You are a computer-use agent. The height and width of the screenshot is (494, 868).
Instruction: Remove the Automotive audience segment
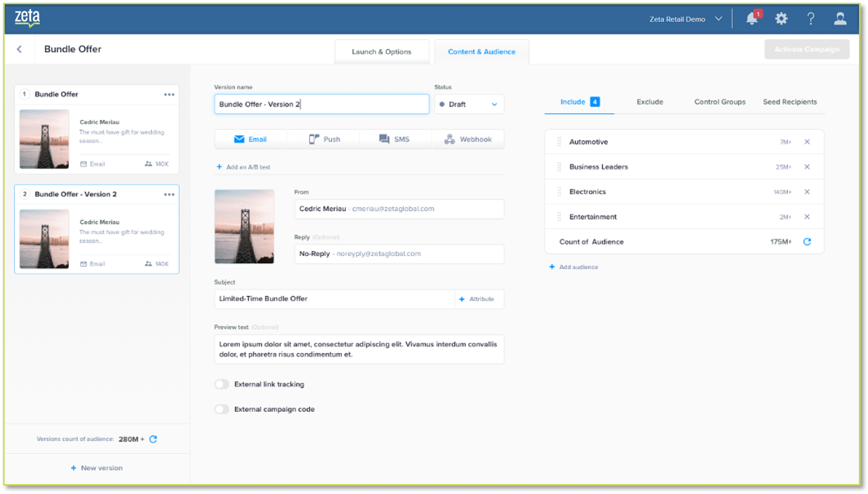pyautogui.click(x=806, y=142)
